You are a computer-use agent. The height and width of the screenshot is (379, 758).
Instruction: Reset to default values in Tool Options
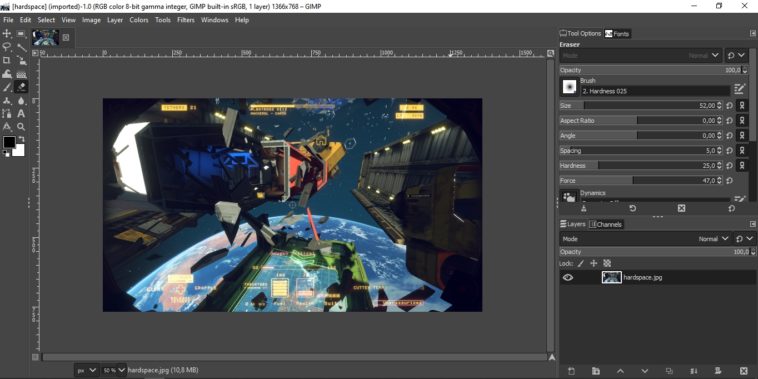[x=731, y=208]
